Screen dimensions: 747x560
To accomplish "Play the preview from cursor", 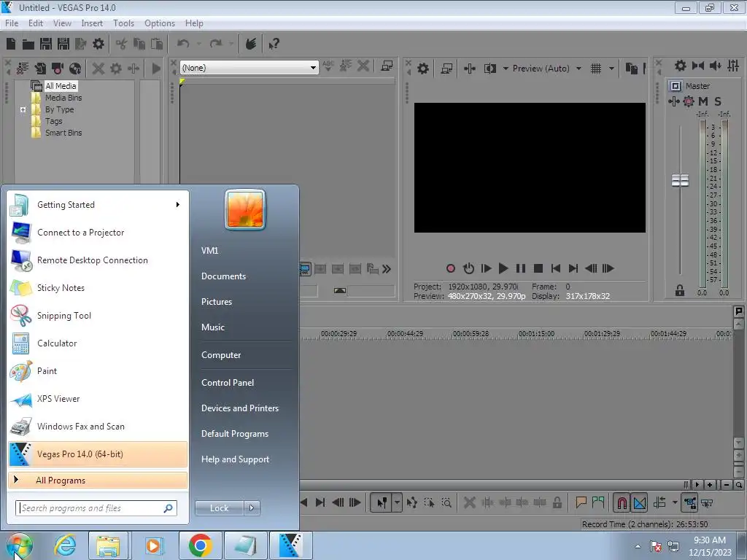I will coord(503,268).
